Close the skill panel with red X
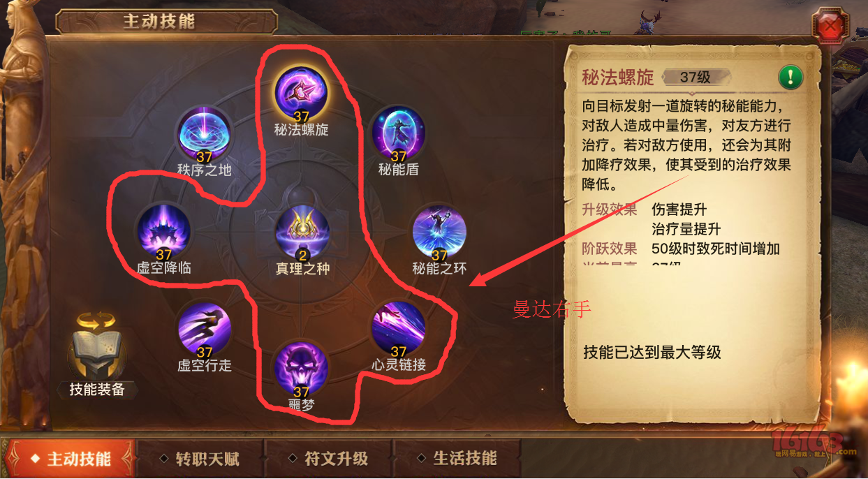This screenshot has height=479, width=868. click(x=830, y=26)
